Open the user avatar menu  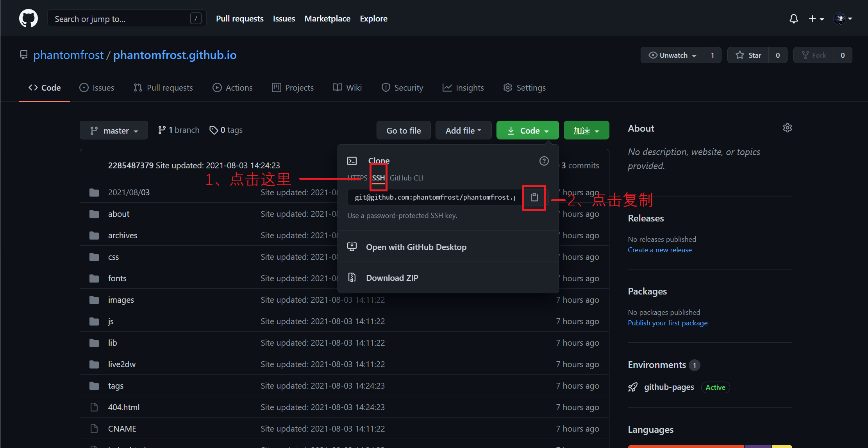pos(843,19)
